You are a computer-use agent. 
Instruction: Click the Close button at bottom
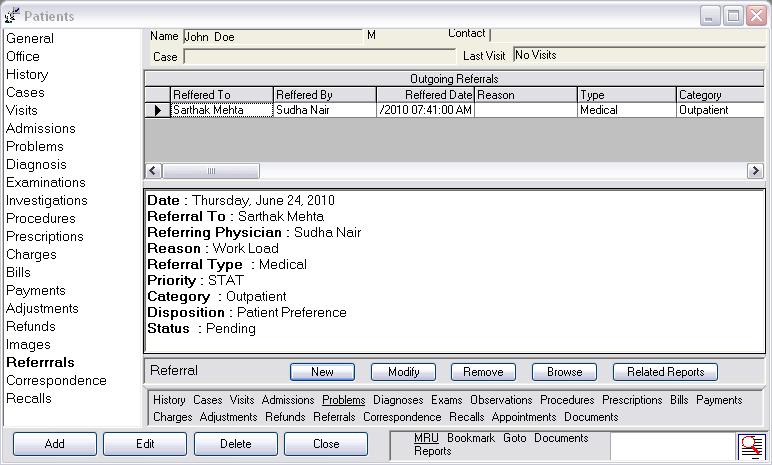tap(326, 444)
